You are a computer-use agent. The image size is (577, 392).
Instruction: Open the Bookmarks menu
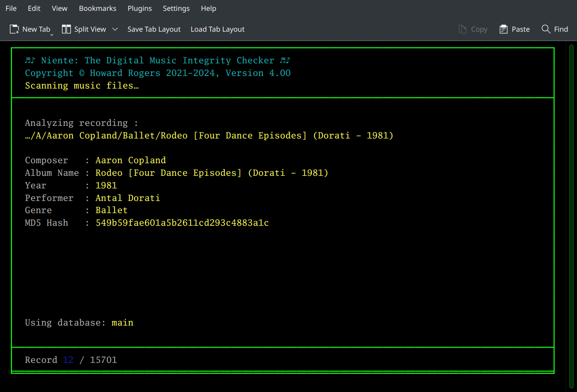click(97, 8)
